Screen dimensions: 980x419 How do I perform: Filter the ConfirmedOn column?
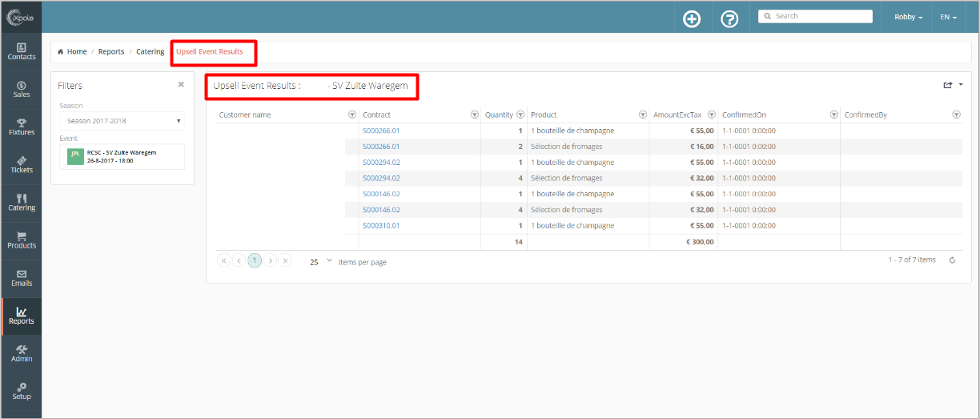(x=833, y=115)
